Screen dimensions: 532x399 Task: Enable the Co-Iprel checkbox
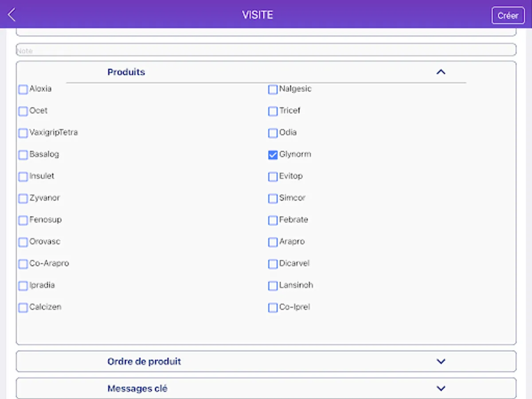click(x=273, y=307)
